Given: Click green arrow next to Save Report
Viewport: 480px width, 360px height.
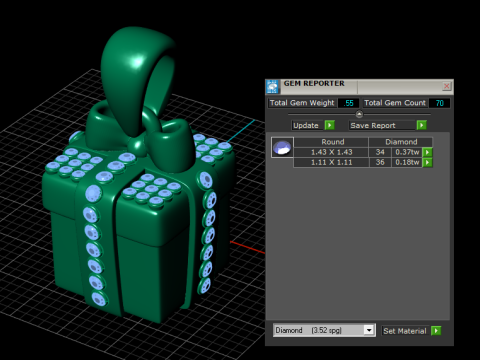Looking at the screenshot, I should point(422,125).
